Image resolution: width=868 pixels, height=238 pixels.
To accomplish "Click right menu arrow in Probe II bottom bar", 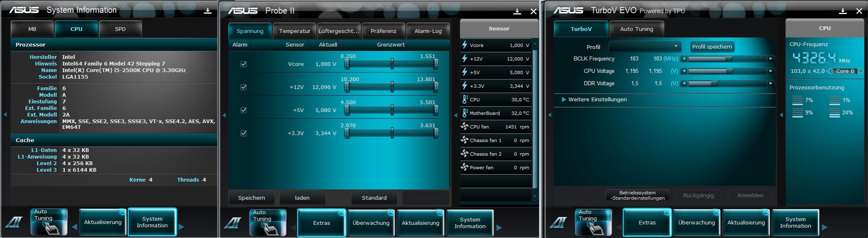I will (499, 227).
